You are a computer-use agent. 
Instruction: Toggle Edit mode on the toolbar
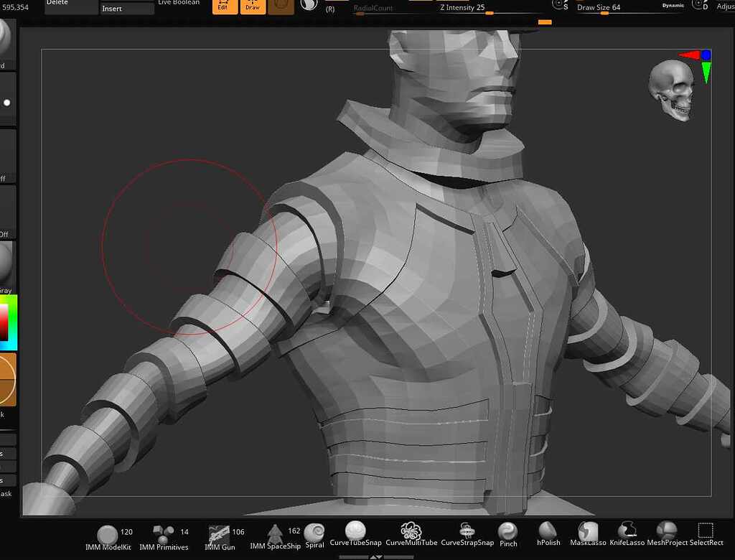pyautogui.click(x=224, y=6)
